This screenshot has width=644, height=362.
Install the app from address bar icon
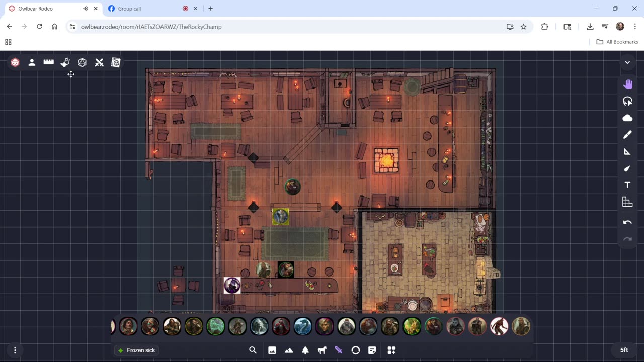[510, 27]
